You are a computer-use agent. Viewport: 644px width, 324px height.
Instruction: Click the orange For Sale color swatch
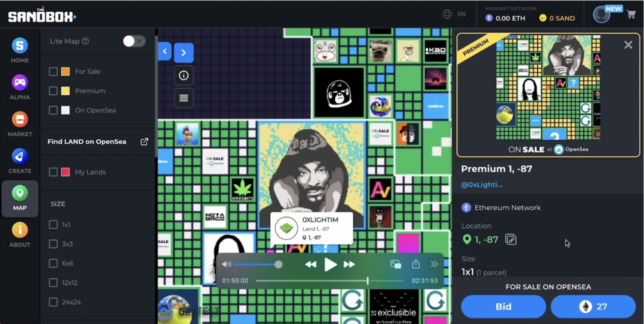click(65, 72)
